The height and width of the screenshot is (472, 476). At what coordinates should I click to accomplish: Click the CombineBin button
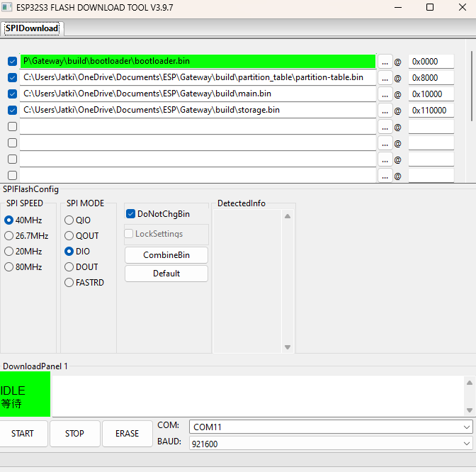pyautogui.click(x=166, y=255)
